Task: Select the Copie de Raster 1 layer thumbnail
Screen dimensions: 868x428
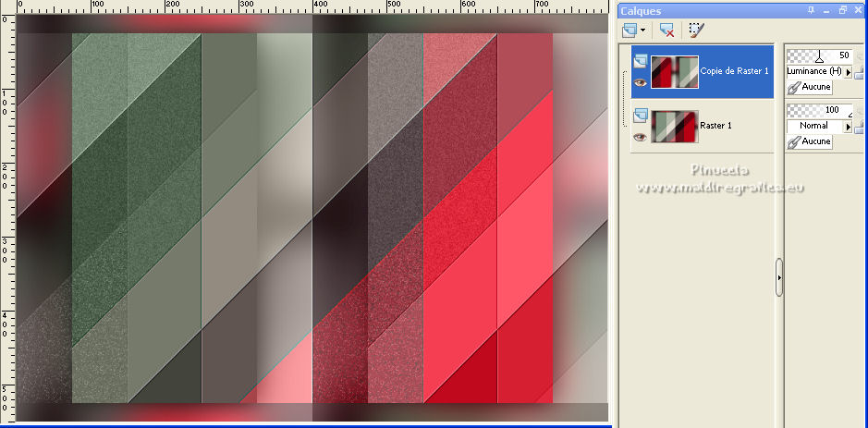Action: 675,71
